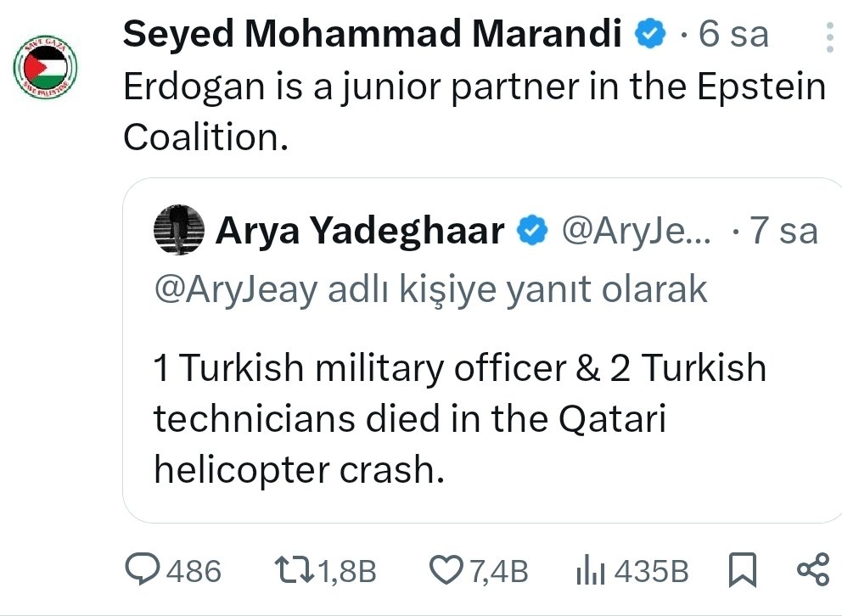
Task: Open the Arya Yadeghaar name link
Action: click(360, 231)
